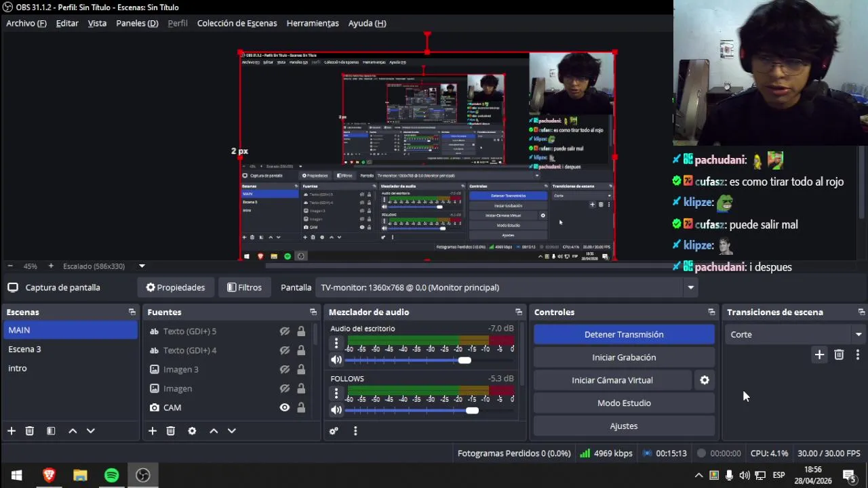Image resolution: width=868 pixels, height=488 pixels.
Task: Undock the Mezclador de audio panel
Action: click(519, 312)
